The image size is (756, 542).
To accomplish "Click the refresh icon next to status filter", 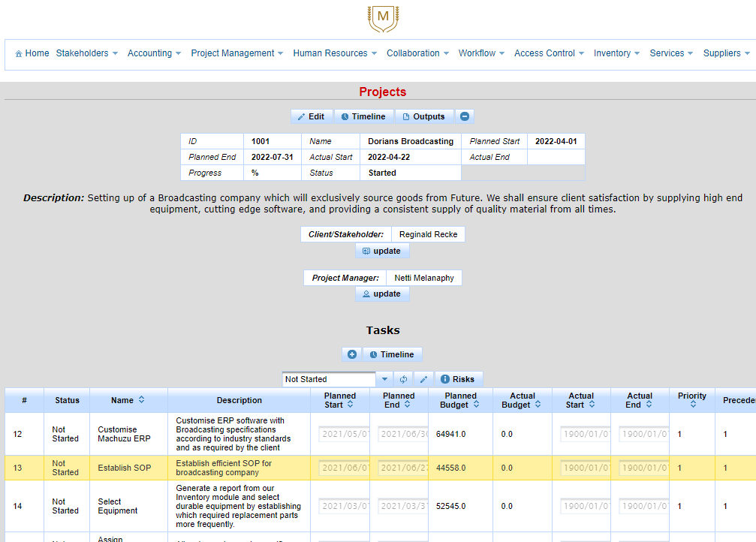I will click(404, 379).
